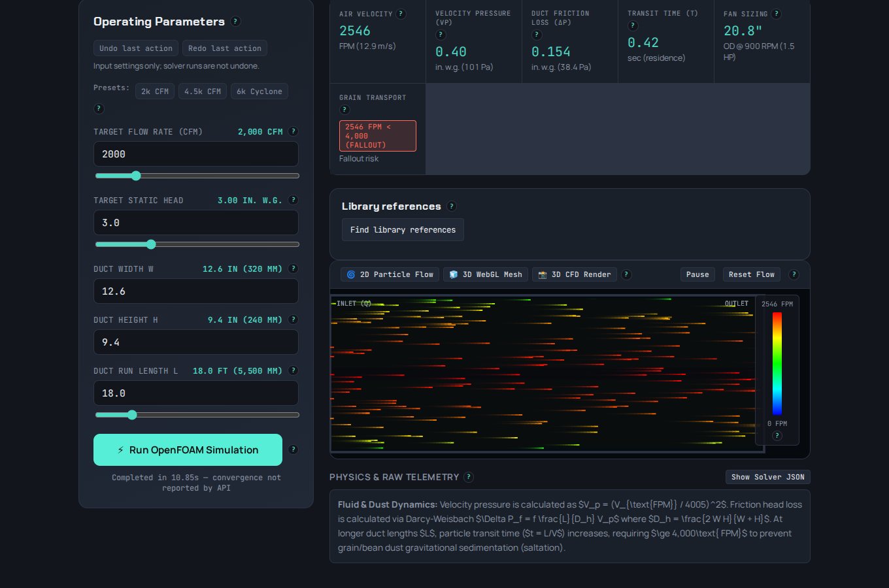889x588 pixels.
Task: Click Find library references button
Action: (x=403, y=230)
